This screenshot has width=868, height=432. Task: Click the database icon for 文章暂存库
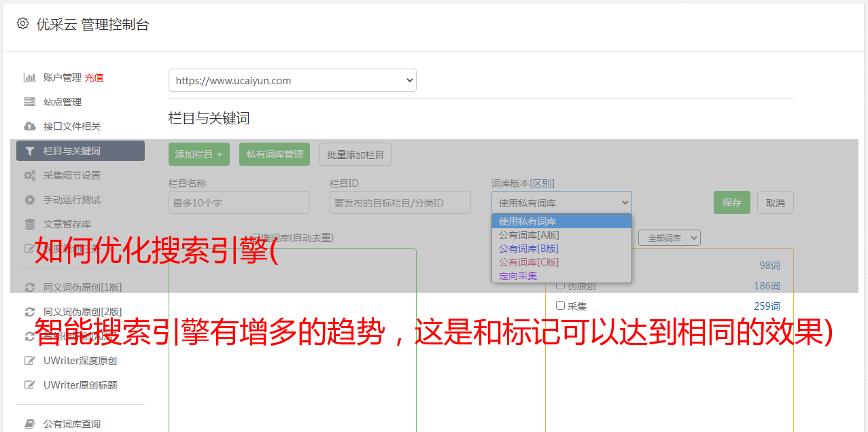[29, 224]
